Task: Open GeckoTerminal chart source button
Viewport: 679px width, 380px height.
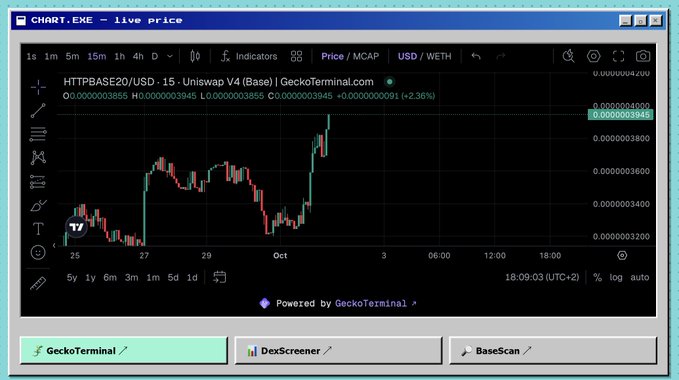Action: pos(123,351)
